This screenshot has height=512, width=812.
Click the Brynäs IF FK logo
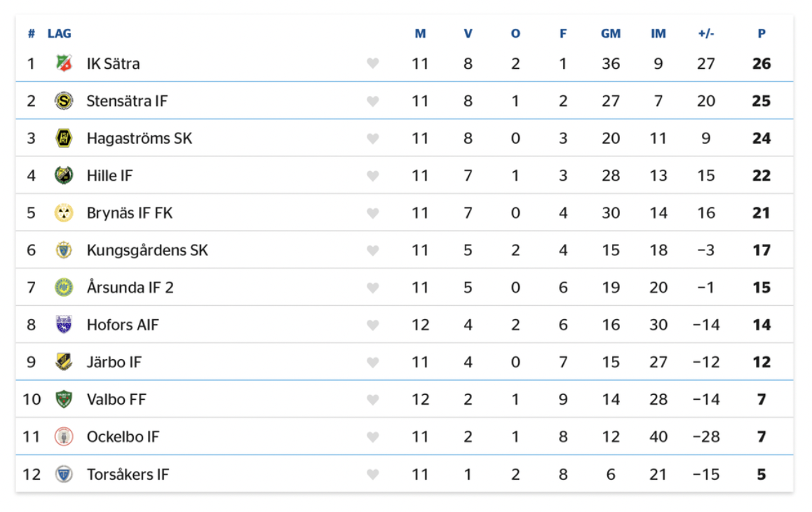(x=64, y=213)
